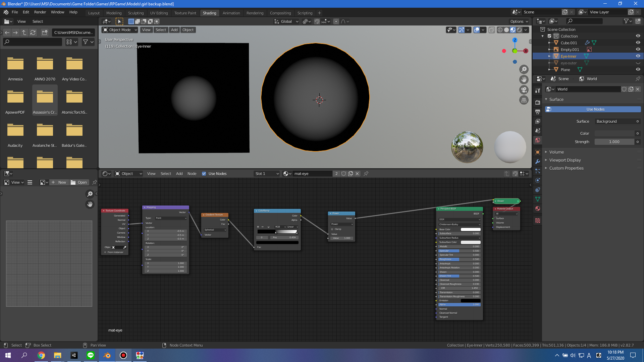Open the Particles properties tab

(538, 171)
